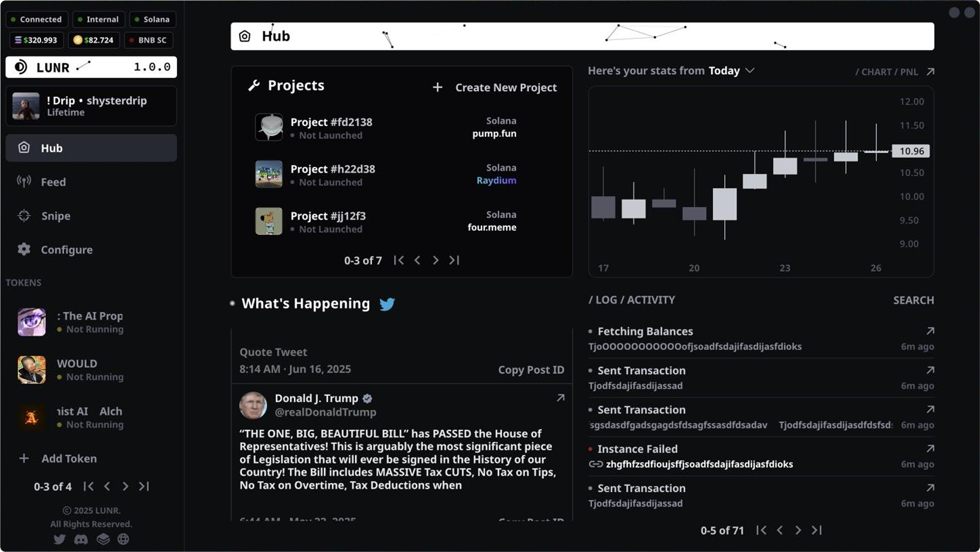Open the Donald J. Trump tweet externally

point(560,398)
